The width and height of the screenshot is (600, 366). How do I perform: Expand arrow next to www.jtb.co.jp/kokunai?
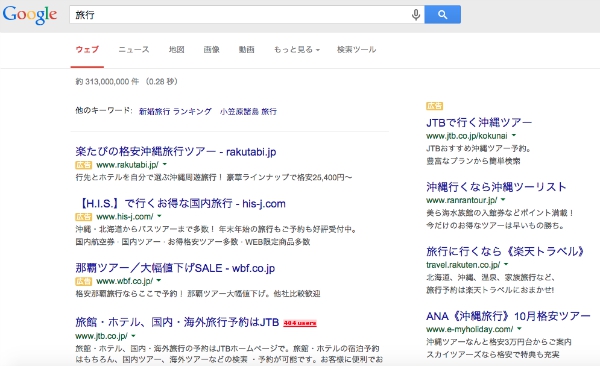pos(514,135)
